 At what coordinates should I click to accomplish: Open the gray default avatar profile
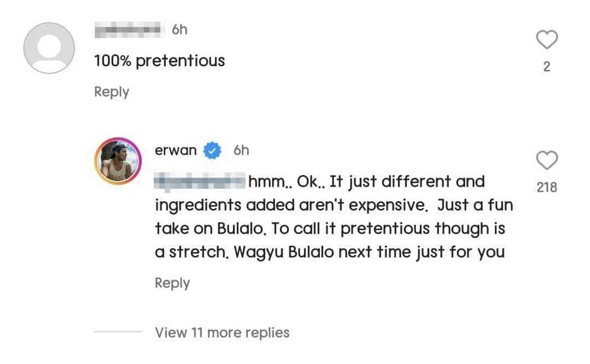click(x=48, y=48)
